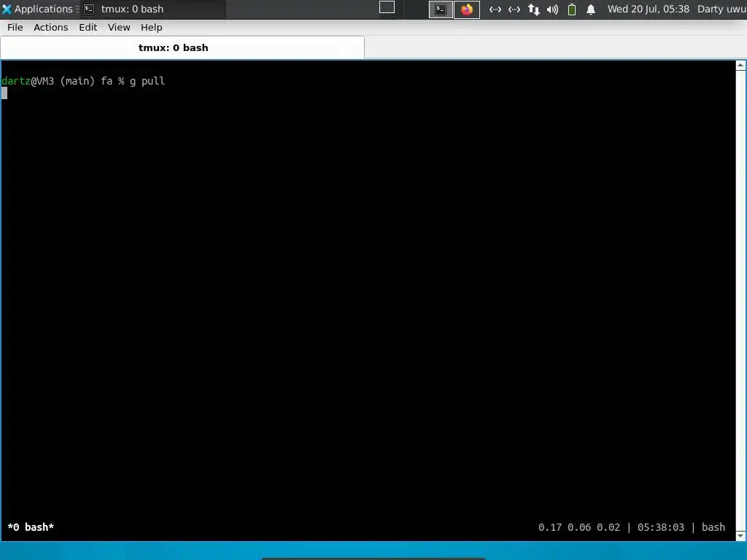Click the clock showing Wed 20 Jul, 05:38

click(648, 9)
